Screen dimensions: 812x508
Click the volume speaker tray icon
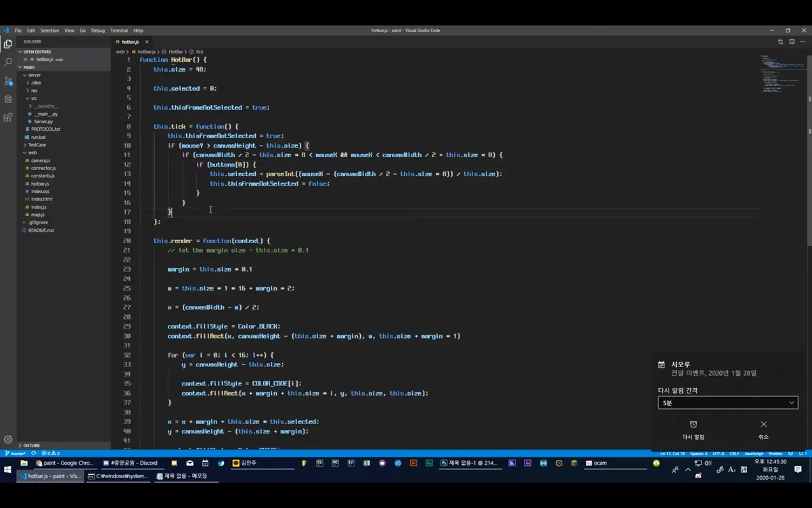click(x=708, y=463)
